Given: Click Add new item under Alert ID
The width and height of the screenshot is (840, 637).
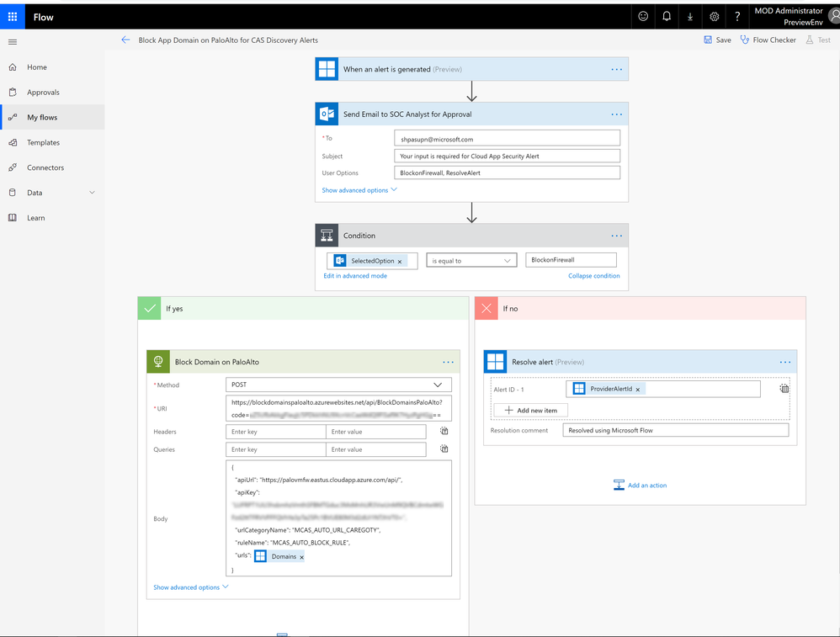Looking at the screenshot, I should click(x=530, y=411).
